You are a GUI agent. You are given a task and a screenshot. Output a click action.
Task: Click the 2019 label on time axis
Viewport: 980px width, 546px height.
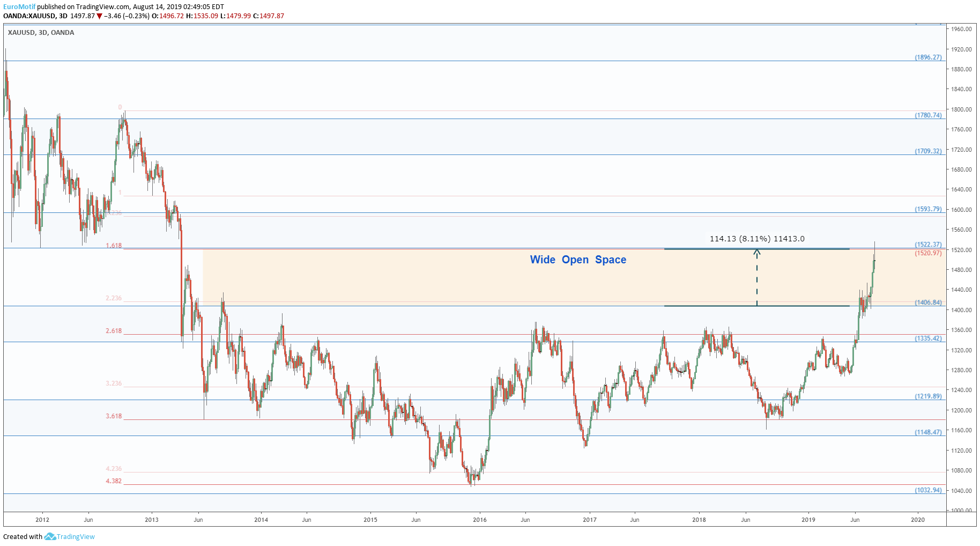[808, 520]
